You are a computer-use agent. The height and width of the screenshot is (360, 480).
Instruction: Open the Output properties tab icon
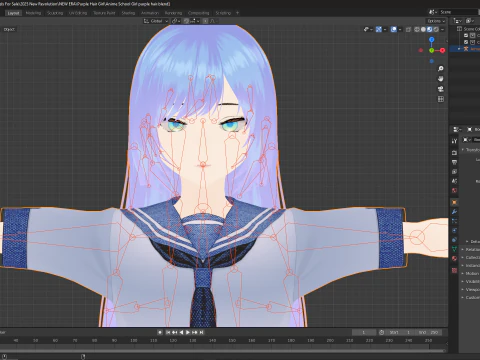coord(454,162)
